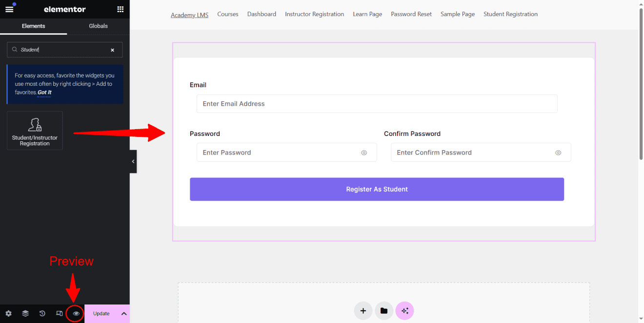Switch to Responsive Mode device icon
The width and height of the screenshot is (644, 323).
59,313
